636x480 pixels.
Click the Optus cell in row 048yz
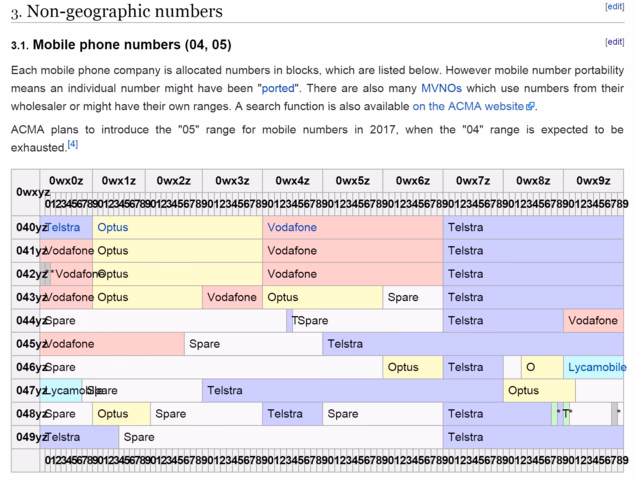tap(121, 414)
